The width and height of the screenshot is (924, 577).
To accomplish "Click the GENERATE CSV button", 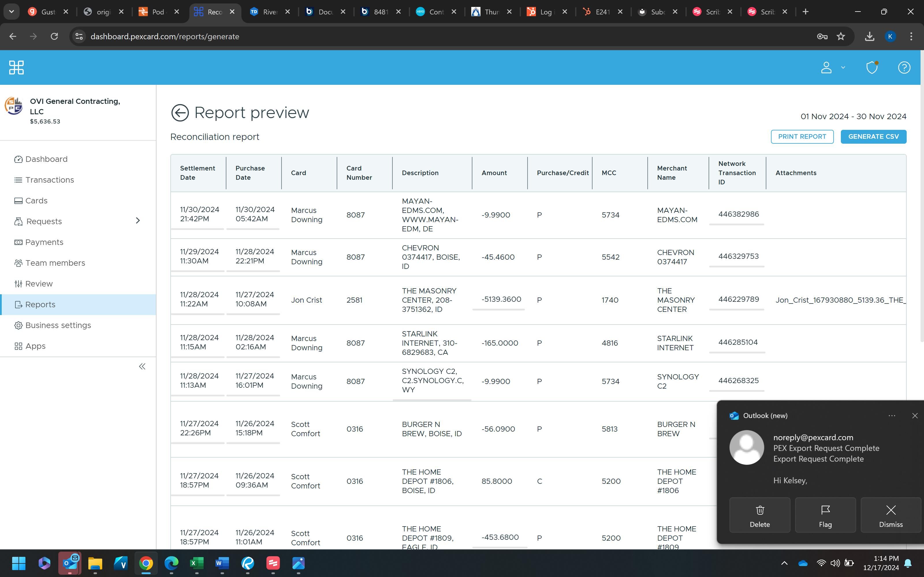I will (873, 137).
